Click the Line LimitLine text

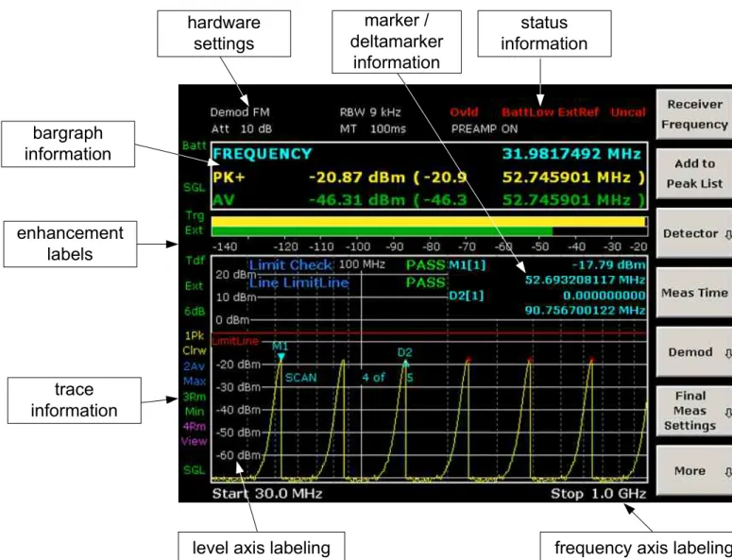[x=298, y=282]
